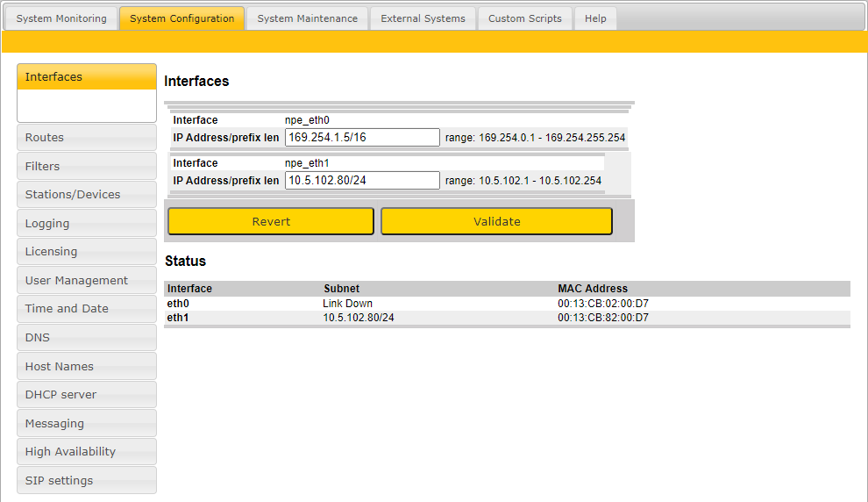Open User Management settings
868x502 pixels.
coord(86,281)
